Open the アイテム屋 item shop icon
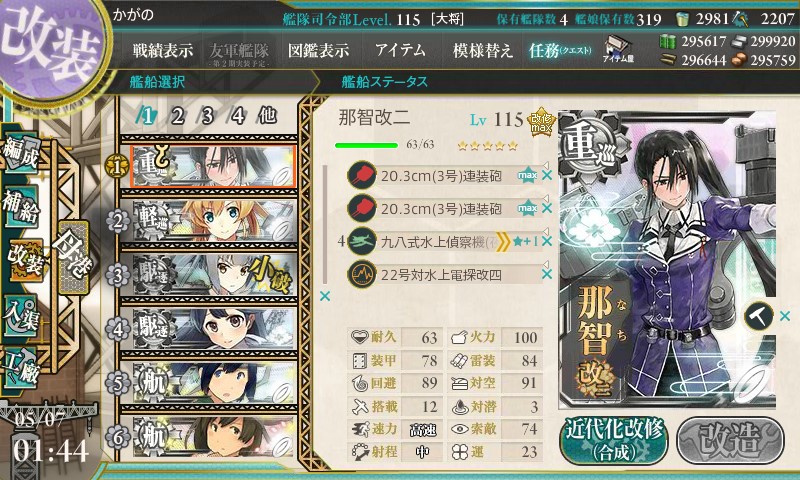 (x=618, y=49)
